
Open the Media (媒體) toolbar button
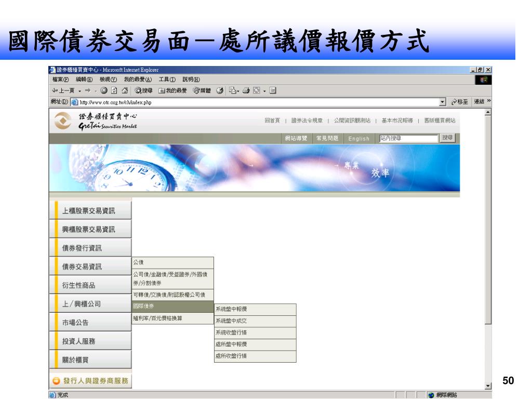[x=202, y=90]
